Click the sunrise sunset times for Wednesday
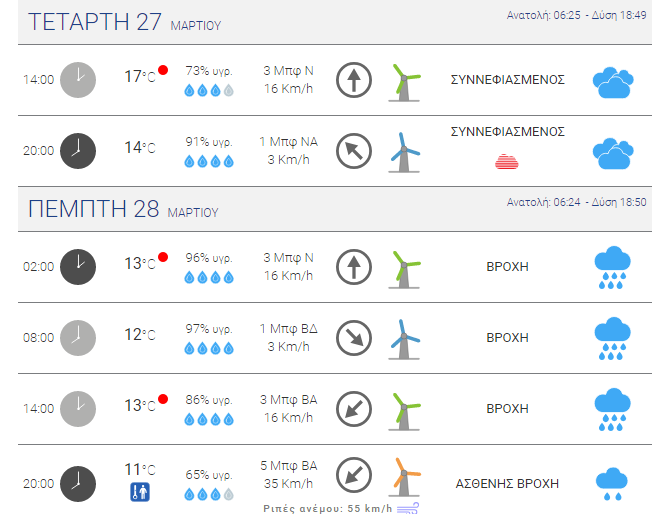The width and height of the screenshot is (666, 514). click(576, 15)
